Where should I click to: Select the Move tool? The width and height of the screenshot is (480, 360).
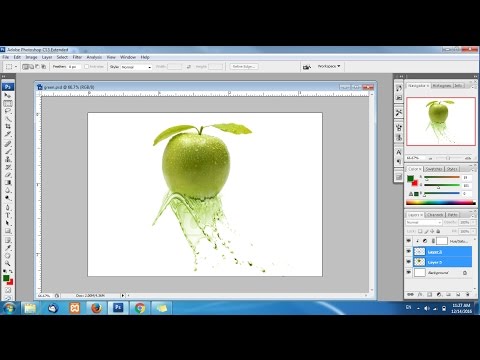click(8, 95)
